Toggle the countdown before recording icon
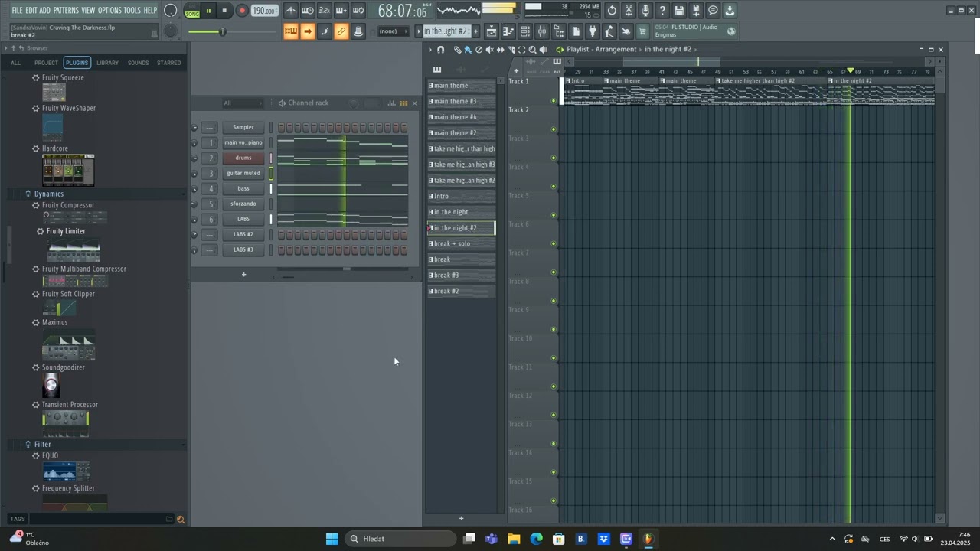The image size is (980, 551). 324,11
